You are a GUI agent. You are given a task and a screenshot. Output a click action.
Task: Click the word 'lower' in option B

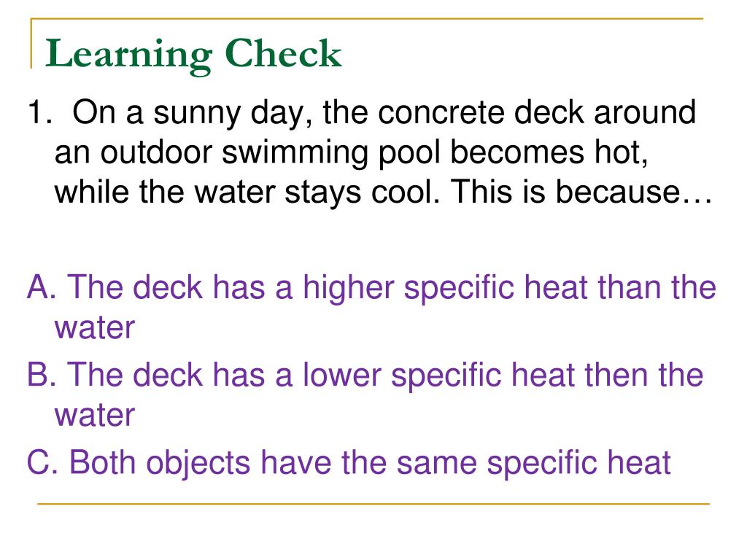[x=341, y=375]
